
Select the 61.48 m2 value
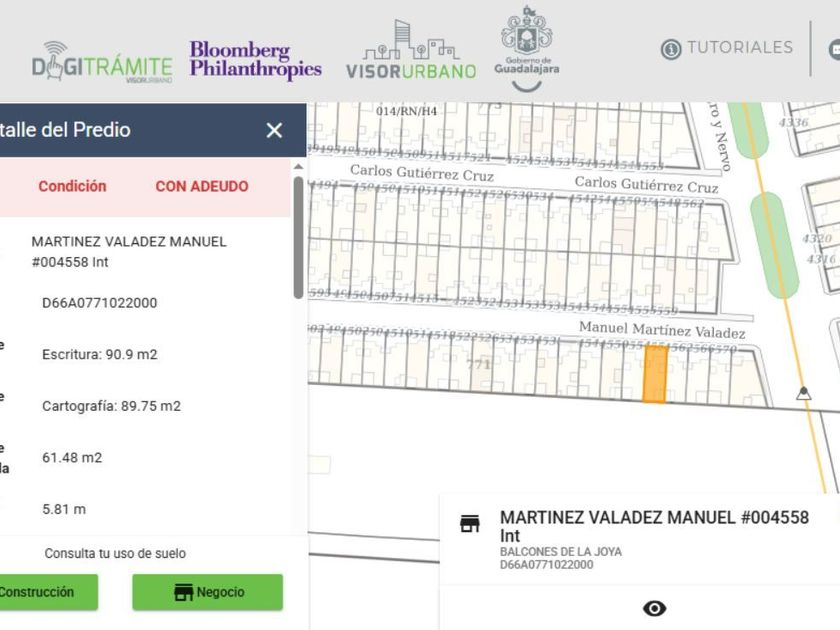(72, 458)
